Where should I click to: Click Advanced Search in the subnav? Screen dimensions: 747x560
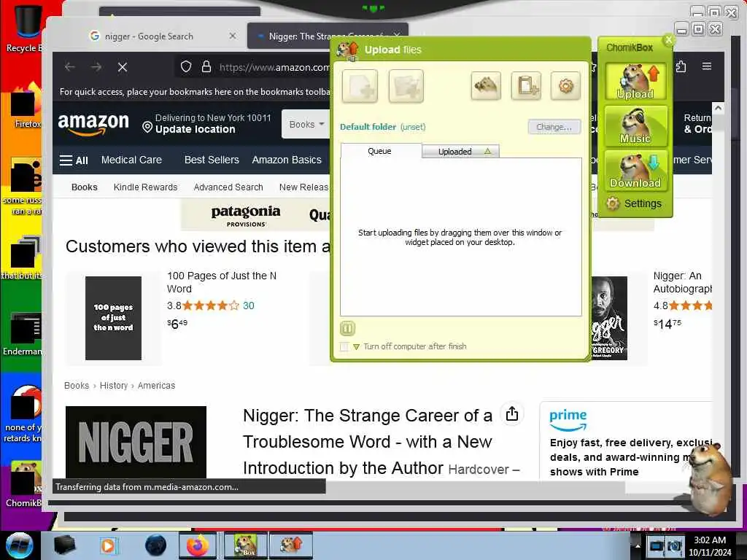click(228, 187)
